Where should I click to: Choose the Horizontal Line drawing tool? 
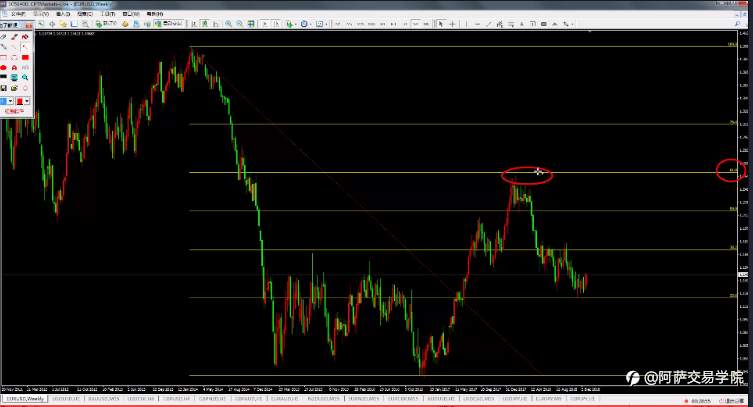[477, 24]
